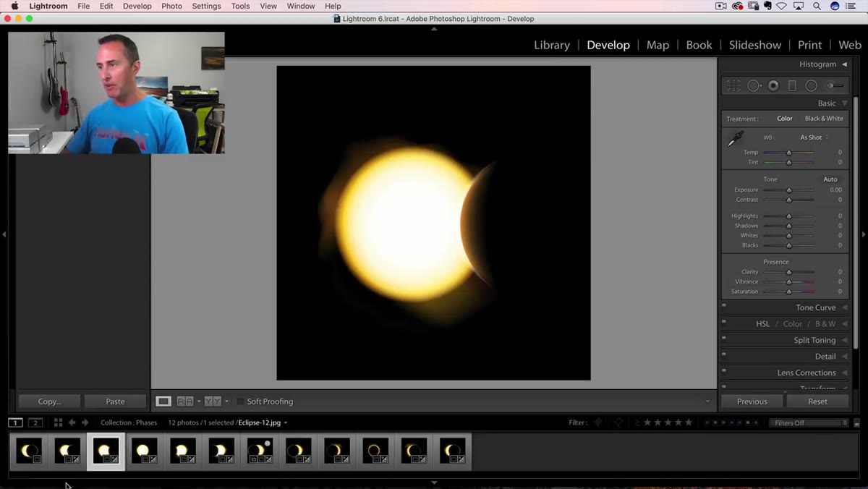Open the toolbar content dropdown arrow
This screenshot has width=868, height=489.
tap(707, 401)
